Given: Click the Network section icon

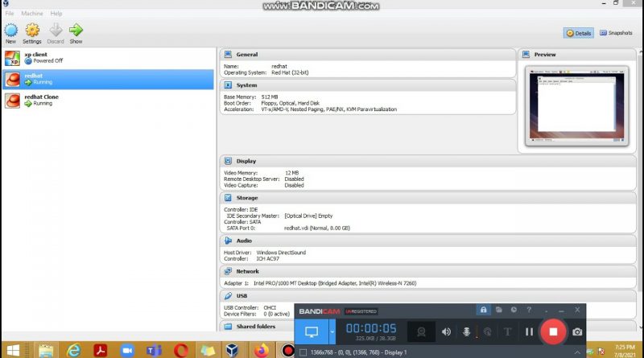Looking at the screenshot, I should (x=228, y=271).
